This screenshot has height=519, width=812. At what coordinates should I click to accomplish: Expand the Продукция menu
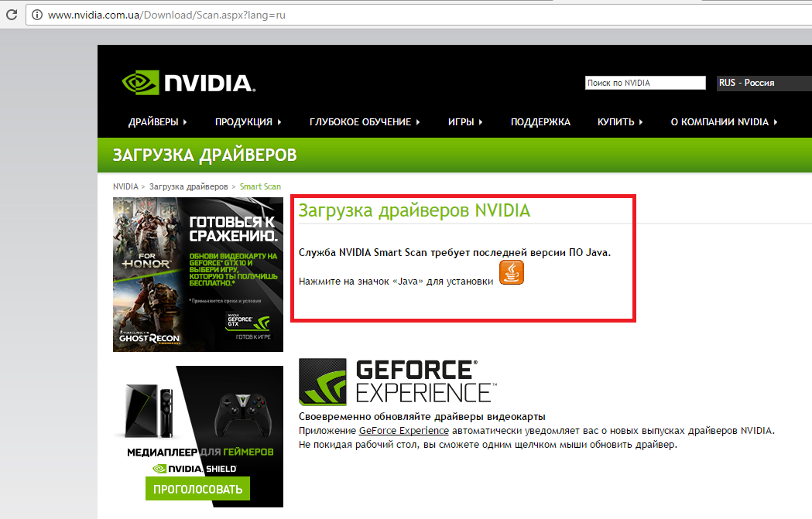[248, 122]
